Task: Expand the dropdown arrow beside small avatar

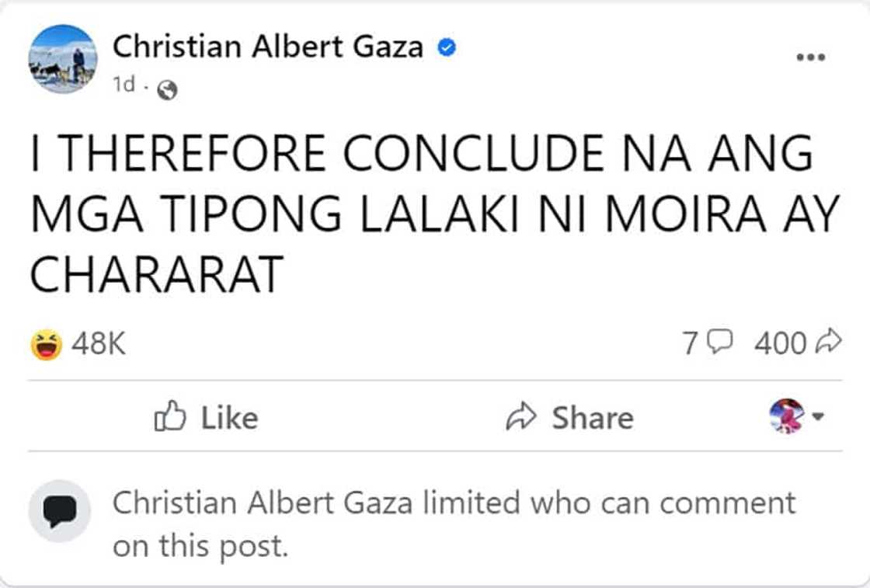Action: click(x=816, y=417)
